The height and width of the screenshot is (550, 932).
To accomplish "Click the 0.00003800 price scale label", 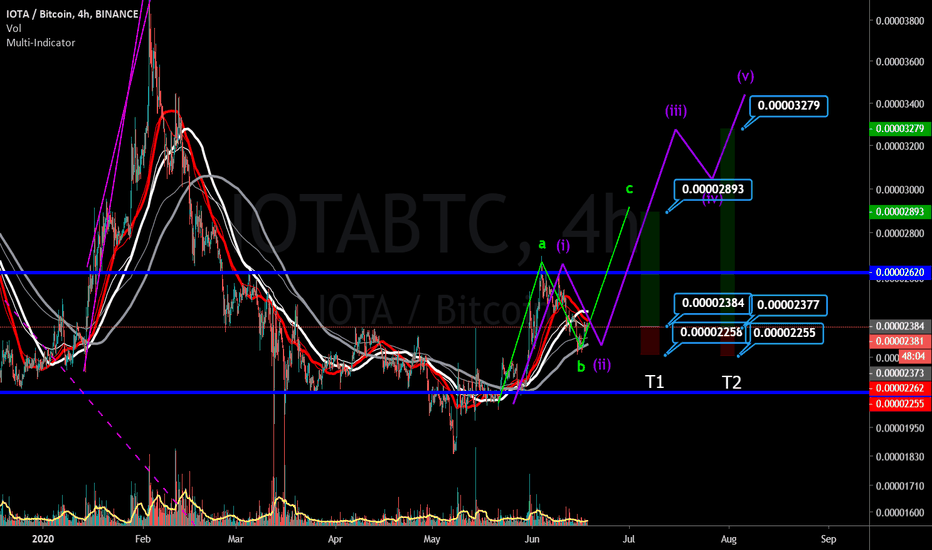I will pyautogui.click(x=900, y=21).
